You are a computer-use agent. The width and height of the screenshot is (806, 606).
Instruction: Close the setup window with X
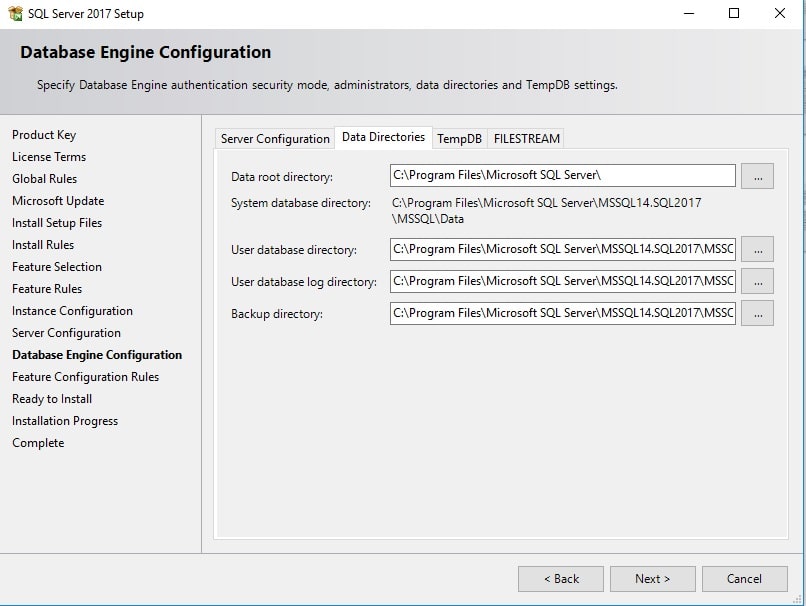(x=780, y=14)
